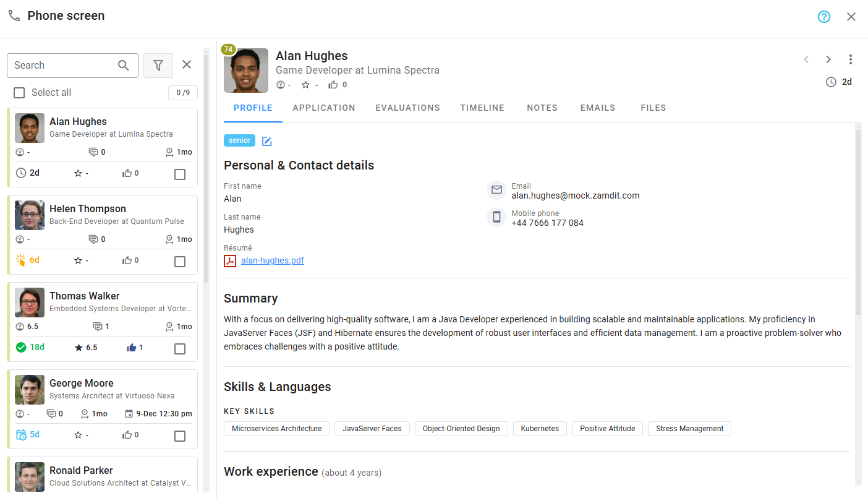Enable the Select all checkbox

point(19,92)
